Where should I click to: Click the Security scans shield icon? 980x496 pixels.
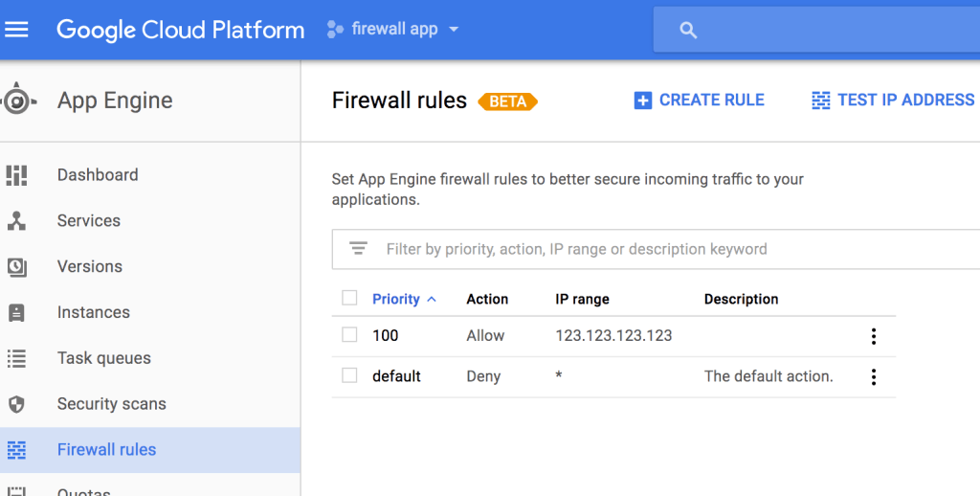(16, 404)
